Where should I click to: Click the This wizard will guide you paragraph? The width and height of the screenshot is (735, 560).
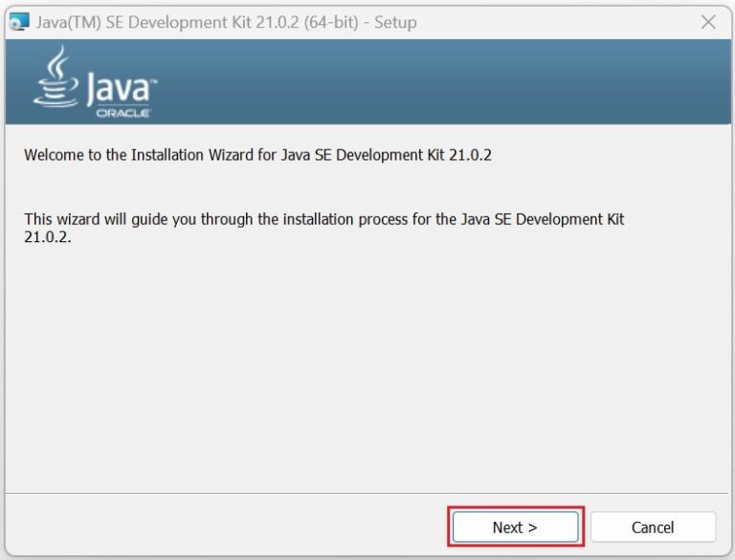(x=323, y=228)
